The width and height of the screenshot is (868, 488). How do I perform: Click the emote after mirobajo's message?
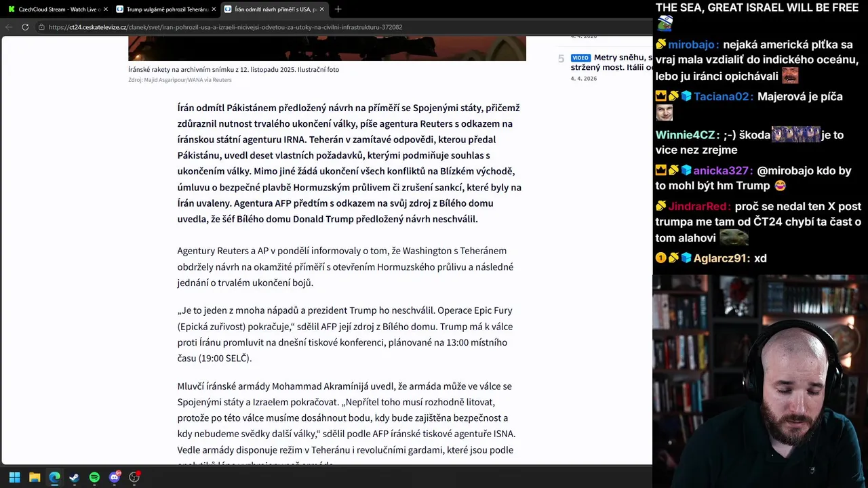(x=789, y=75)
